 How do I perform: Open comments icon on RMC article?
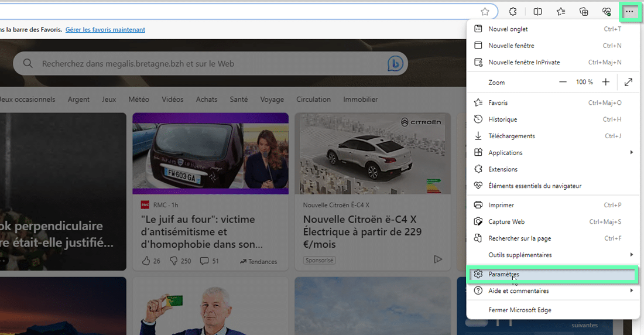(204, 261)
